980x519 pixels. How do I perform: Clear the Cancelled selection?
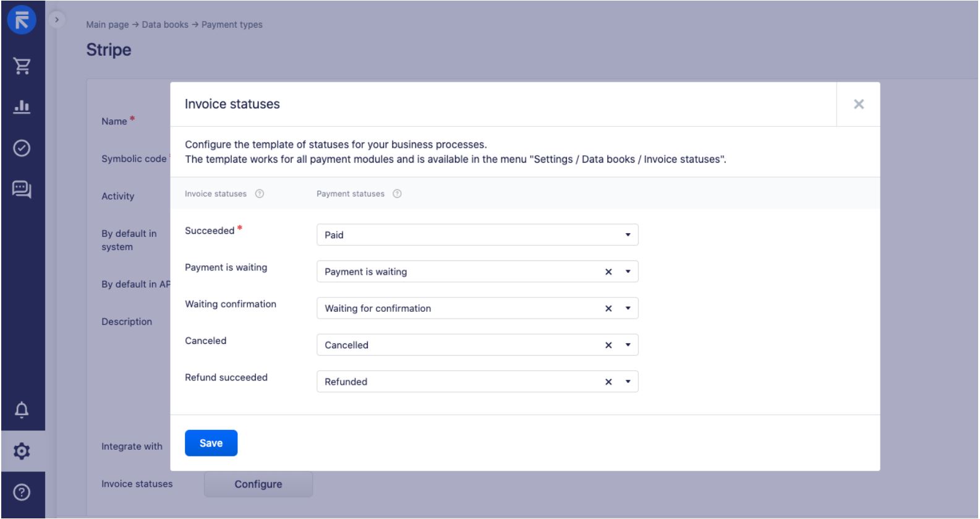[608, 345]
